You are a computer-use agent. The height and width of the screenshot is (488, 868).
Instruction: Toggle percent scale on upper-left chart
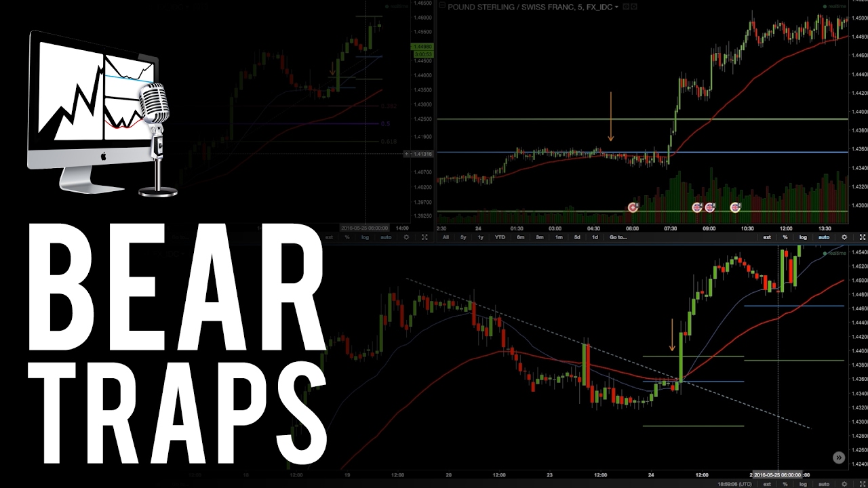tap(347, 237)
